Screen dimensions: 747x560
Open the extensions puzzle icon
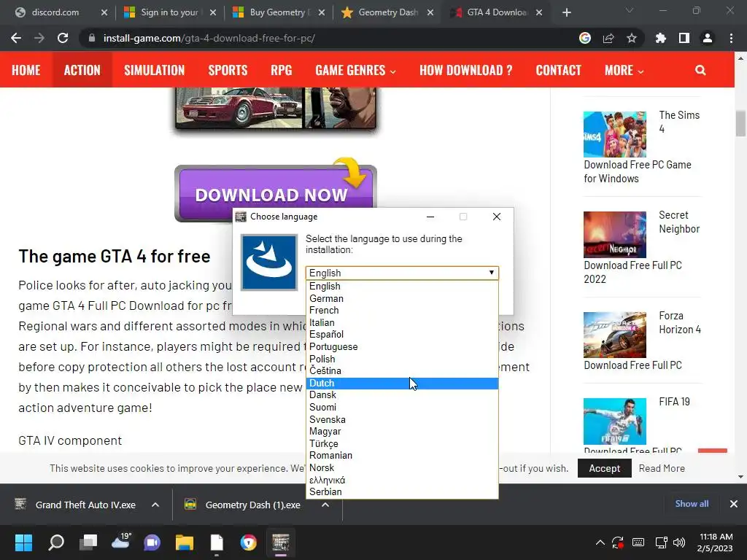pos(661,38)
